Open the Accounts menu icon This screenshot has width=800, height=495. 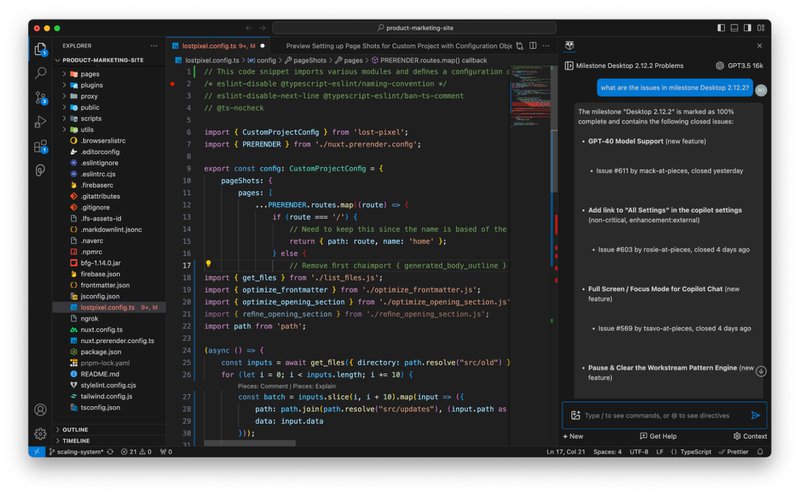tap(40, 410)
